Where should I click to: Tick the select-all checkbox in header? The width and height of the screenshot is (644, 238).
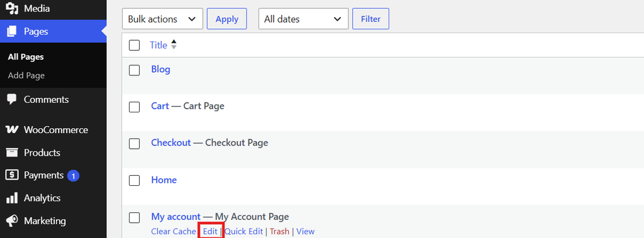pos(135,45)
